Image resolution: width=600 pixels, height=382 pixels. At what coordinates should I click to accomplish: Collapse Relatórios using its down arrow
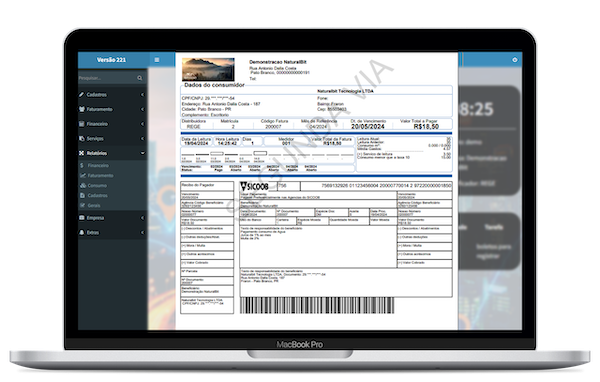pyautogui.click(x=142, y=153)
